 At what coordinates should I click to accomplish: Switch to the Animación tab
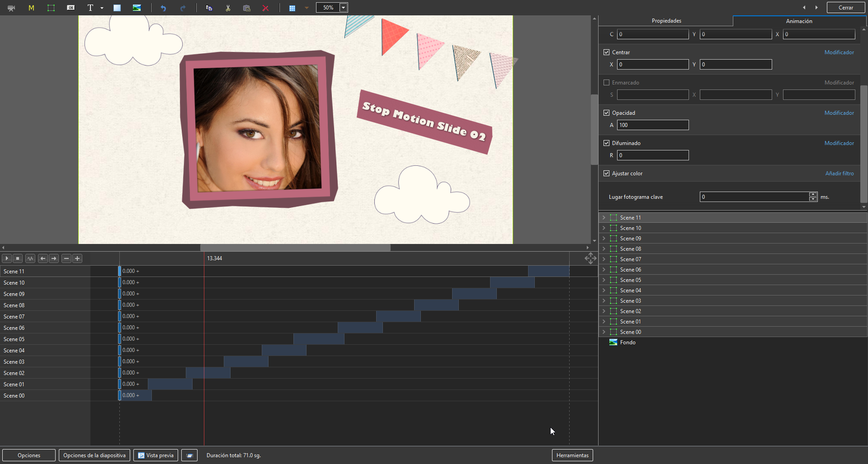pos(799,21)
